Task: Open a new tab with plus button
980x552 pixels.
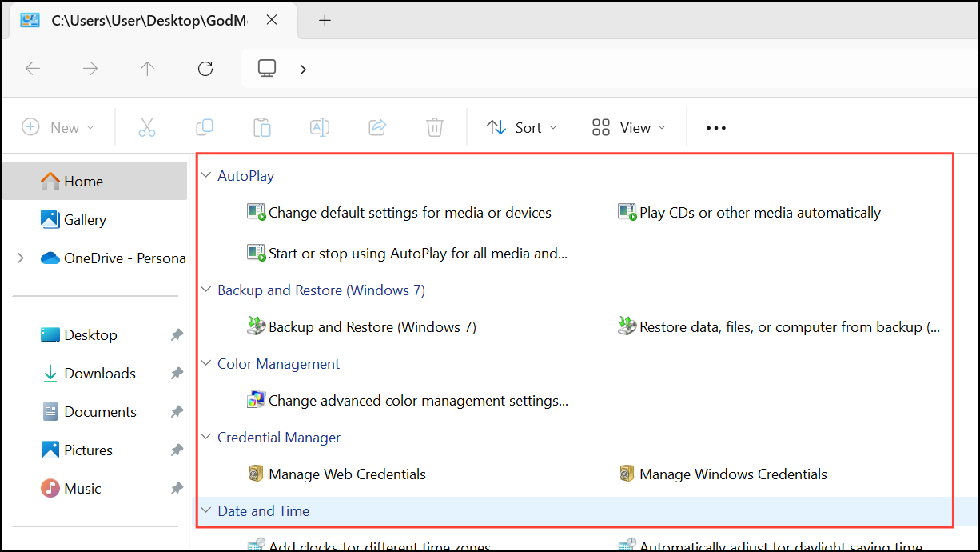Action: coord(325,21)
